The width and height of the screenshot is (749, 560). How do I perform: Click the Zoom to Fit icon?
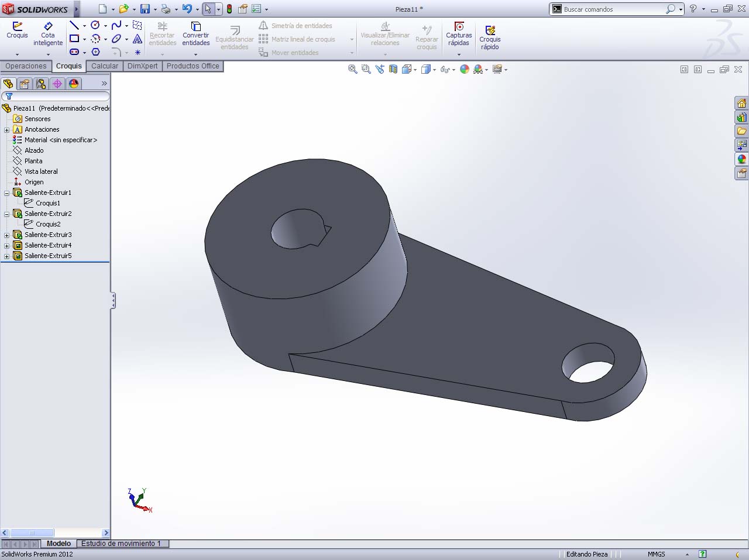pyautogui.click(x=352, y=69)
